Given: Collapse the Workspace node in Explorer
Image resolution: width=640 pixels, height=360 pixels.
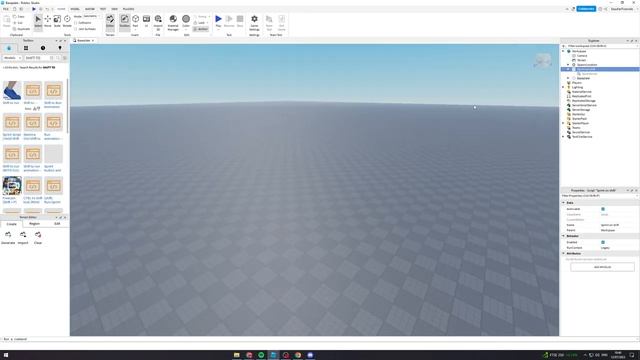Looking at the screenshot, I should click(564, 51).
